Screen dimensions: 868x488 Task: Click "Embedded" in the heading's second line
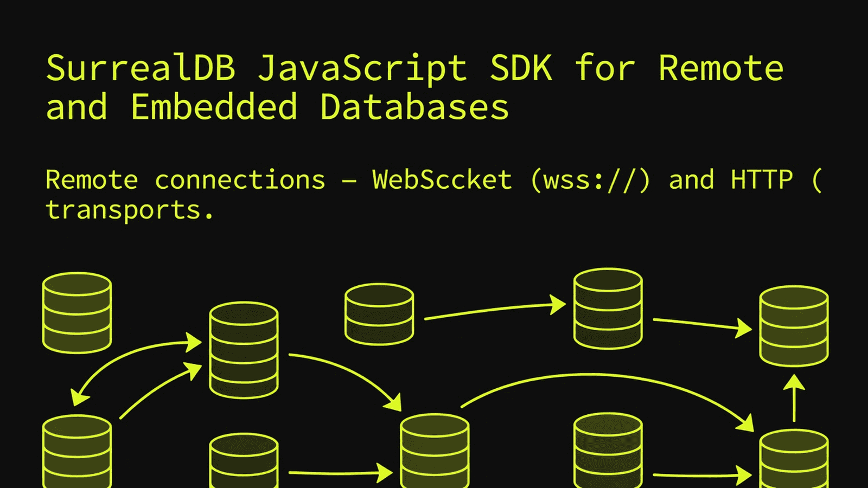click(214, 106)
